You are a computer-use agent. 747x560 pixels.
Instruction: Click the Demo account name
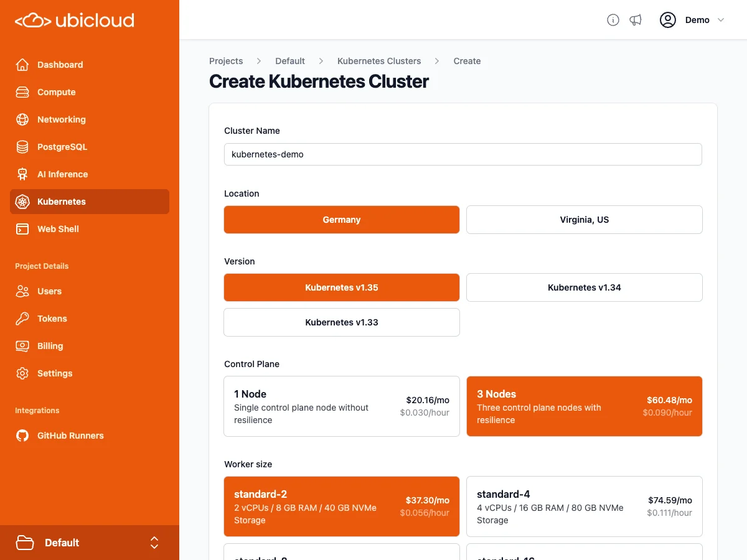tap(697, 20)
